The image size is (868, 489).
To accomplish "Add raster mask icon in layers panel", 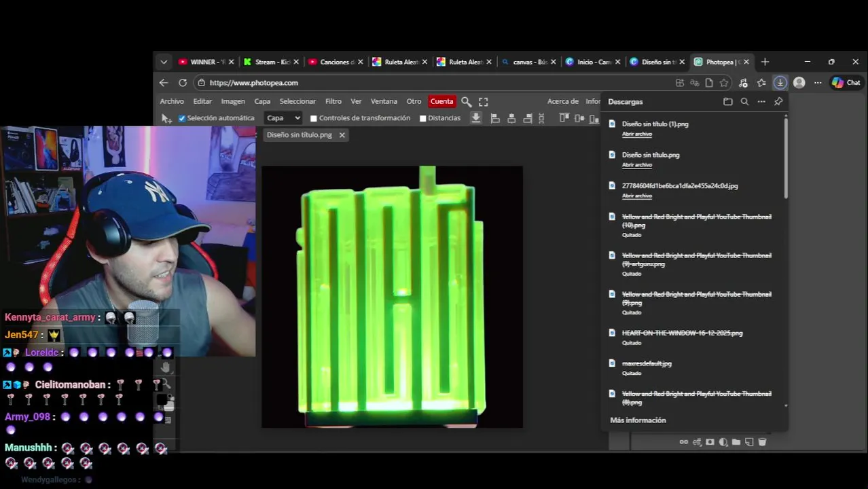I will [710, 442].
